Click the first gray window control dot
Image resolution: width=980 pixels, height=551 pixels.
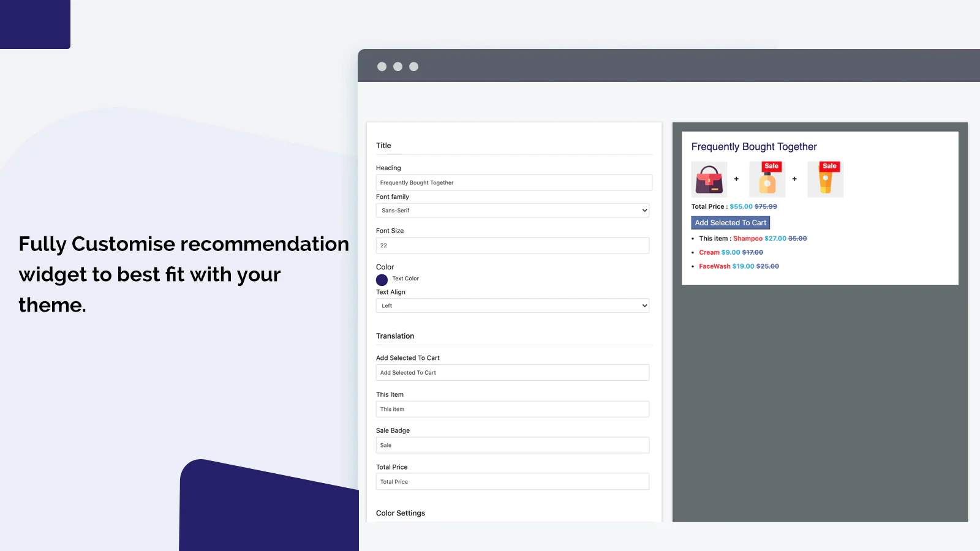click(382, 67)
